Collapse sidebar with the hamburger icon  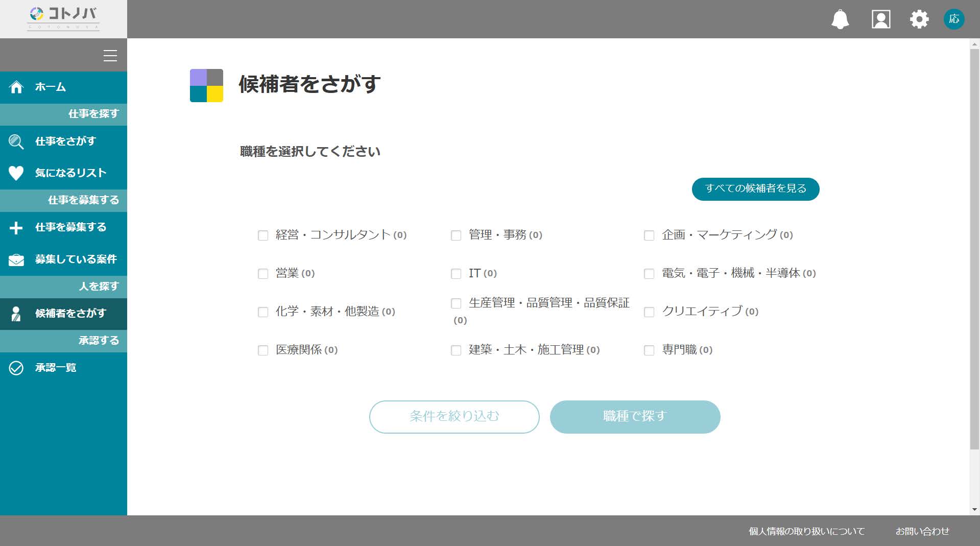tap(110, 55)
